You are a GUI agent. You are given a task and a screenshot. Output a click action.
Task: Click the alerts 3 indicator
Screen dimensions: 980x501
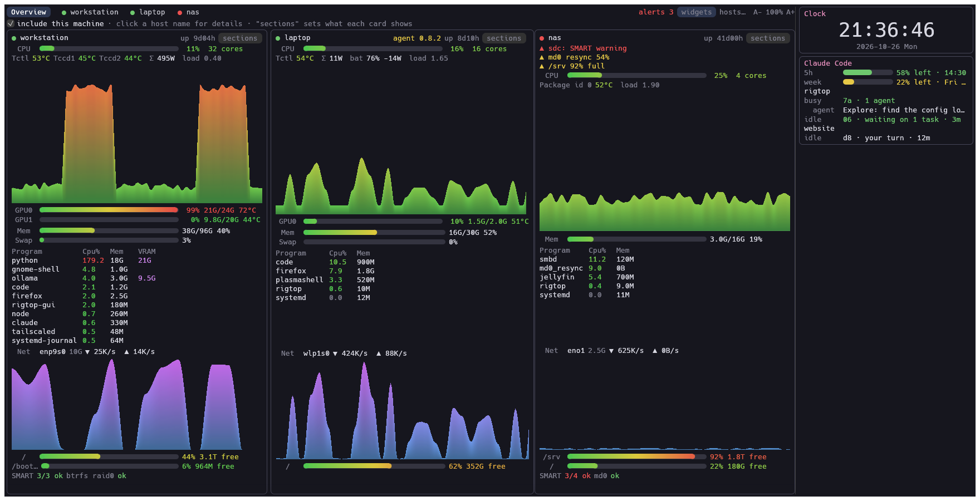(x=656, y=12)
